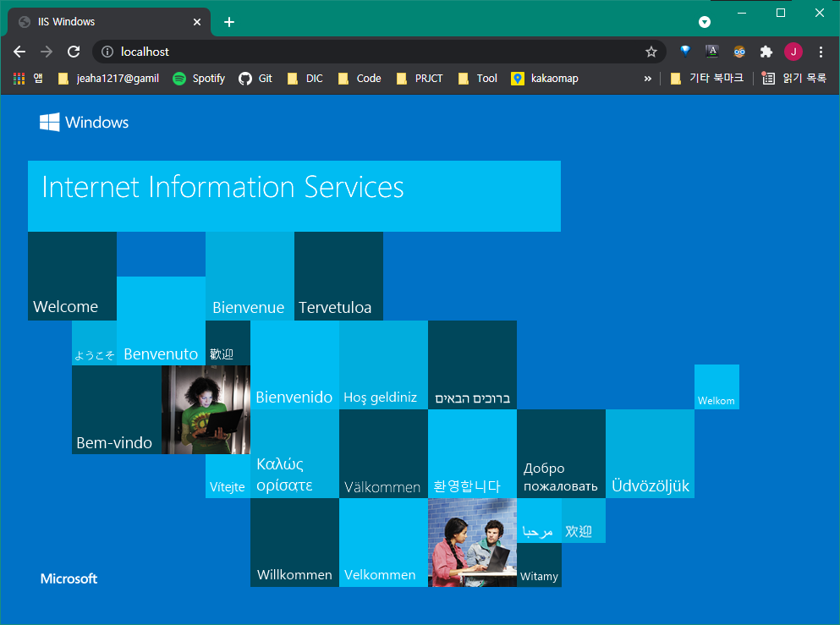Click the Benvenuto tile

click(162, 321)
